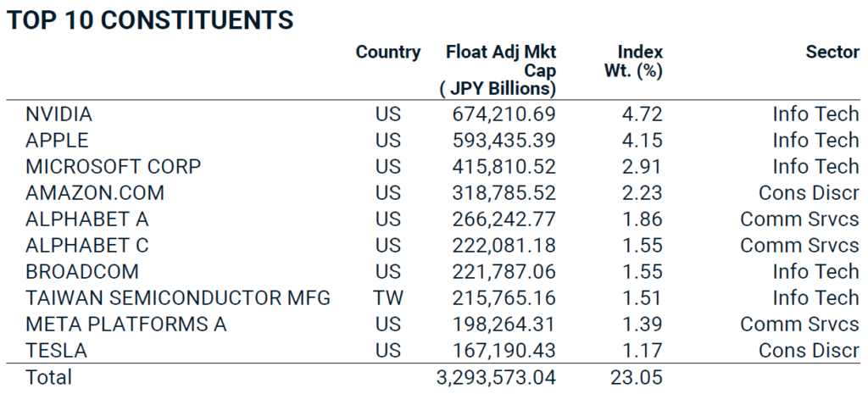This screenshot has width=868, height=394.
Task: Select the APPLE row label
Action: (57, 141)
